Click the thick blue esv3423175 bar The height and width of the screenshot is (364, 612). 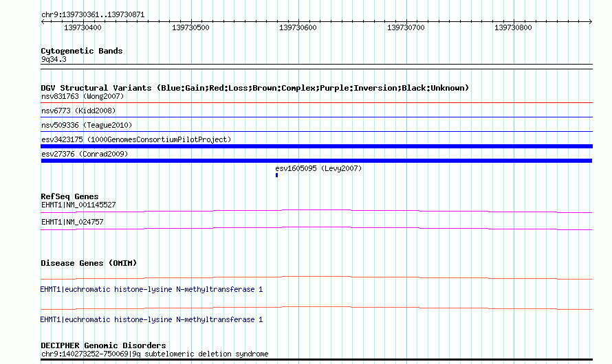tap(316, 146)
